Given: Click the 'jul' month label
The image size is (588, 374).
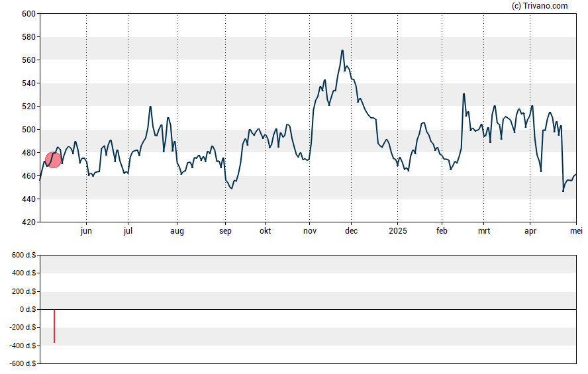Looking at the screenshot, I should (x=128, y=231).
